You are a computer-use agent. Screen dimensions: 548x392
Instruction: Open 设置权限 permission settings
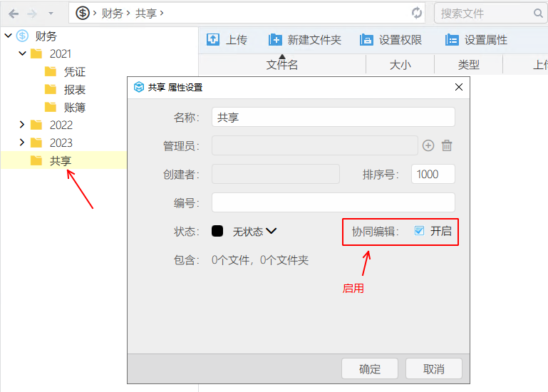pyautogui.click(x=391, y=40)
